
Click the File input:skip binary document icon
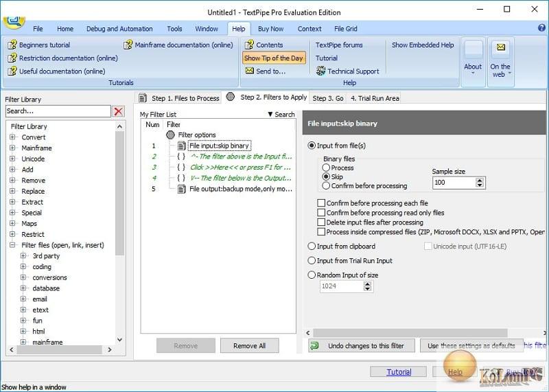(x=181, y=146)
